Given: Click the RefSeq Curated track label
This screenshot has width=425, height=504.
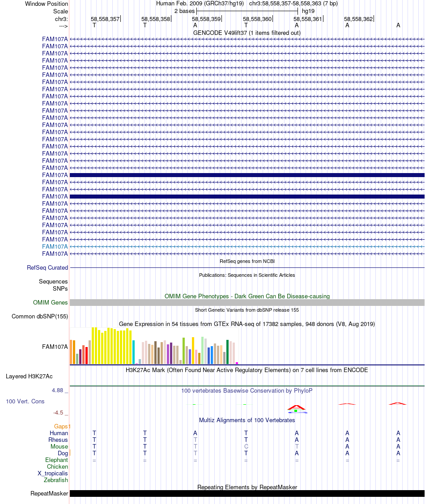Looking at the screenshot, I should click(47, 267).
